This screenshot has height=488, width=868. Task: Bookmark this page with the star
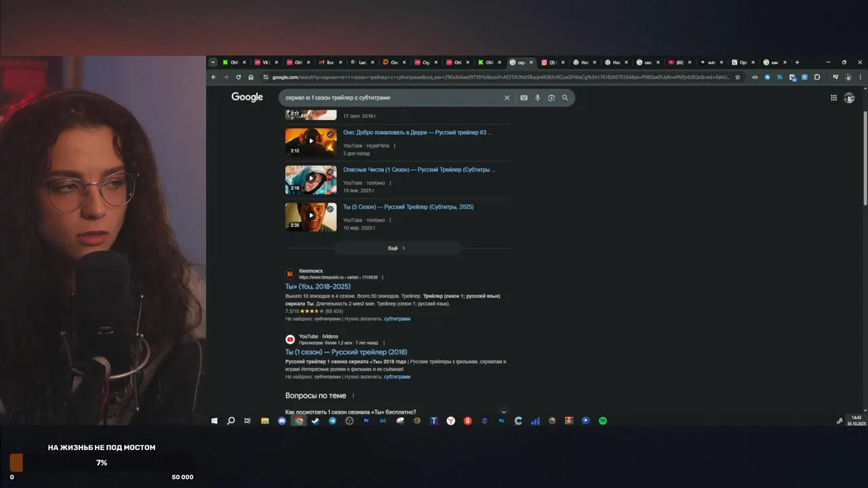pos(738,77)
